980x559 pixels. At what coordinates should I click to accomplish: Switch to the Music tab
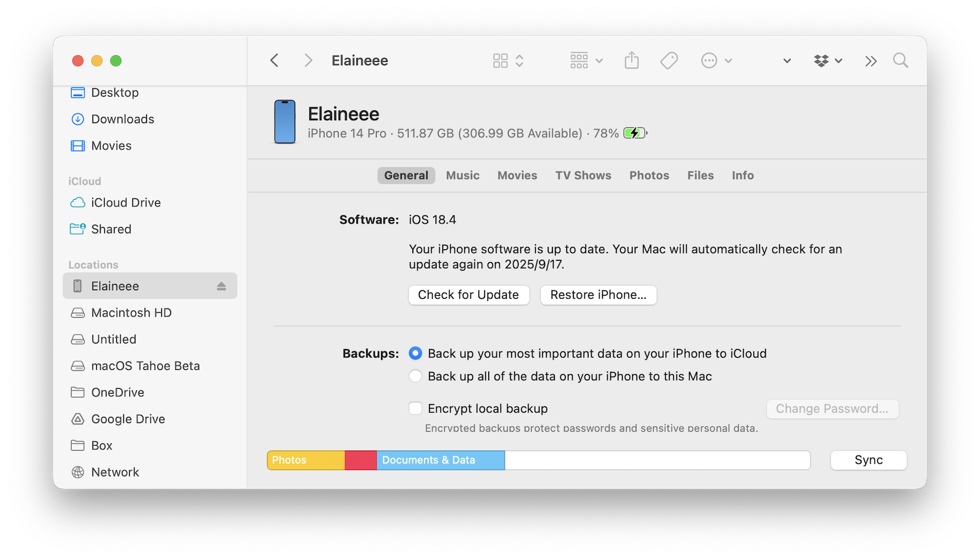(x=462, y=176)
